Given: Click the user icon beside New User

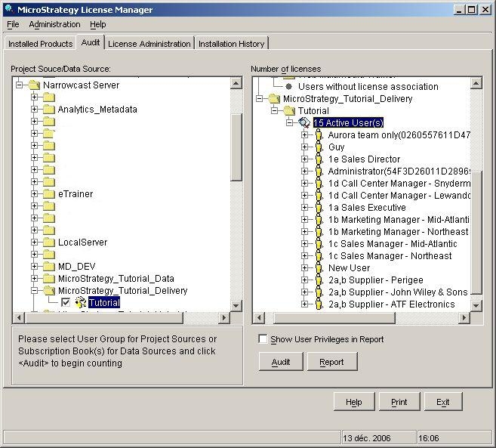Looking at the screenshot, I should pyautogui.click(x=319, y=268).
